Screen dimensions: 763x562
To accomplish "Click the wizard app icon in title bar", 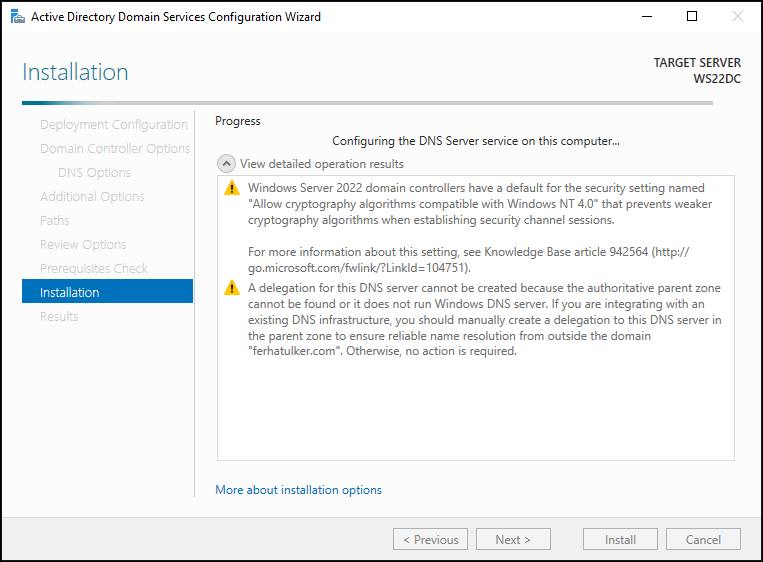I will coord(18,17).
